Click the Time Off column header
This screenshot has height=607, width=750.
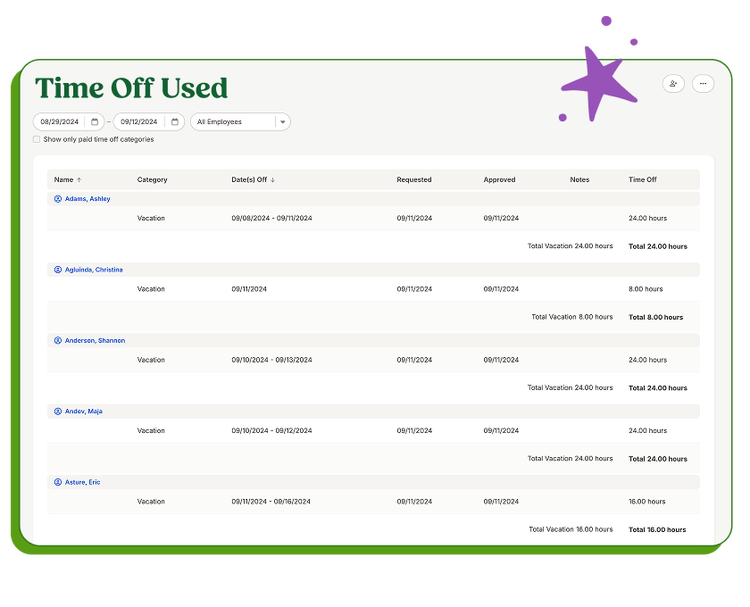(x=642, y=180)
